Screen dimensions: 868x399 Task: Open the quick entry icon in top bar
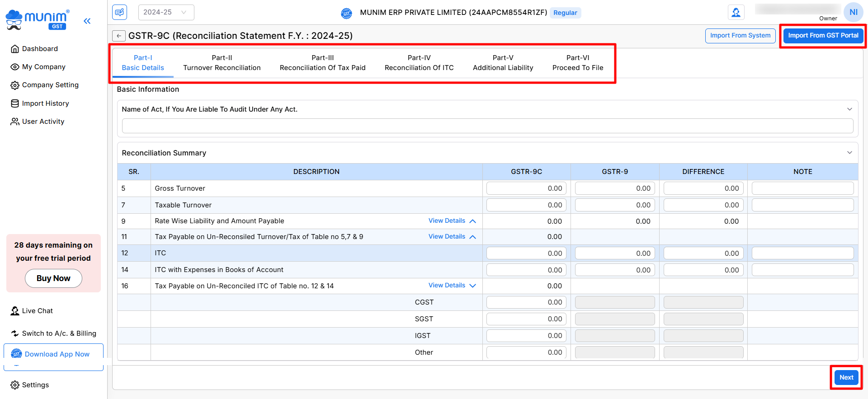tap(120, 12)
